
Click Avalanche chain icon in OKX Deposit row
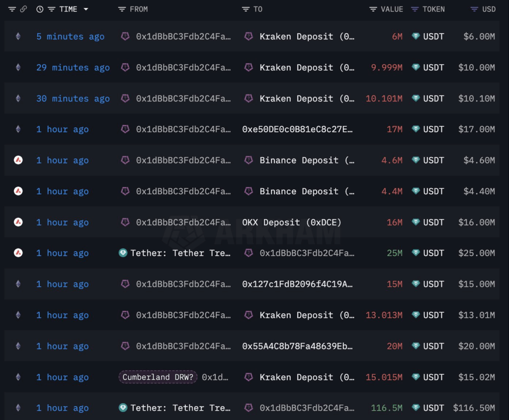(18, 222)
